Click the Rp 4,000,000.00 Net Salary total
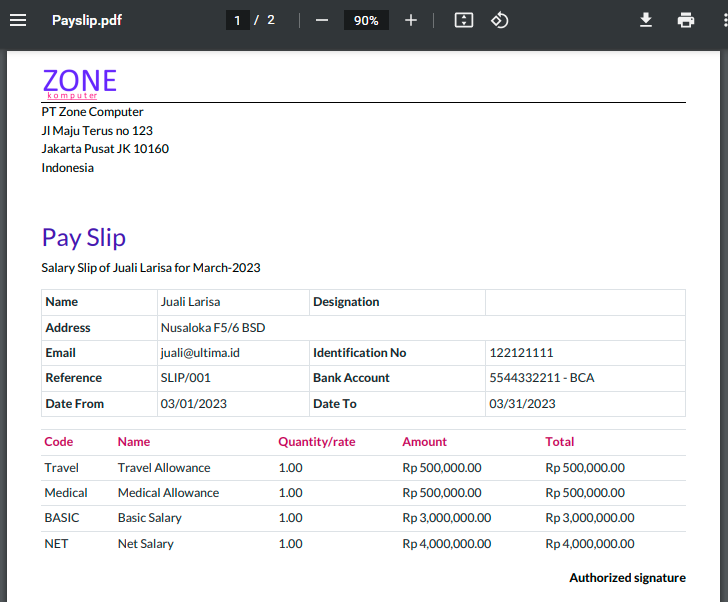Viewport: 728px width, 602px height. pos(590,544)
